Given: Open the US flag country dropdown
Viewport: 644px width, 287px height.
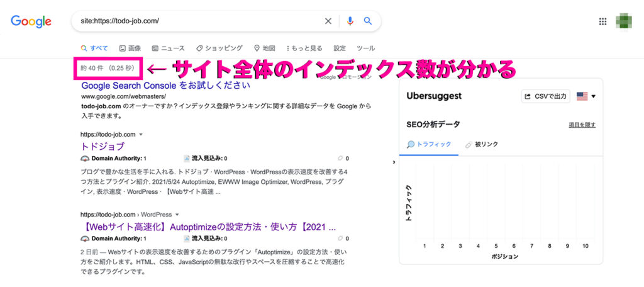Looking at the screenshot, I should [586, 97].
